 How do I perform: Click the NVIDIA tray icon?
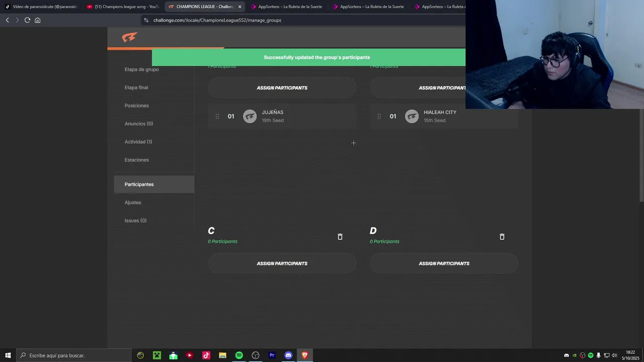pyautogui.click(x=575, y=355)
